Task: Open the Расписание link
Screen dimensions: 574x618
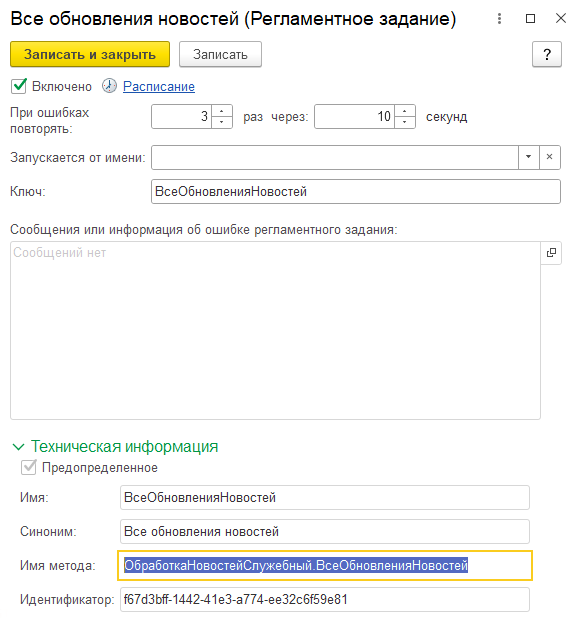Action: (x=159, y=86)
